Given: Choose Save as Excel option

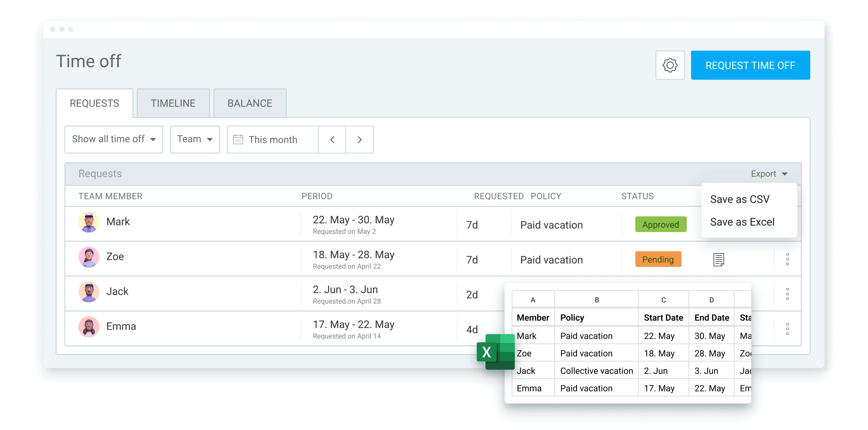Looking at the screenshot, I should tap(742, 222).
